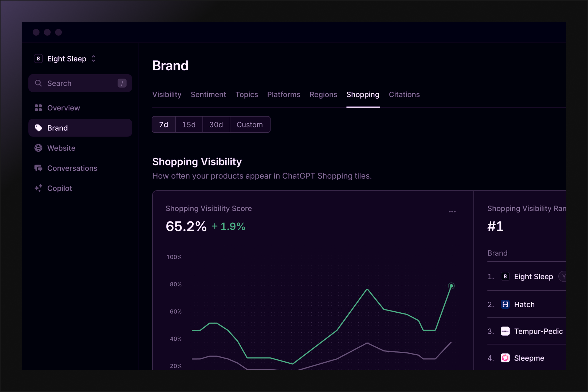Click the Overview grid icon in sidebar
Viewport: 588px width, 392px height.
pyautogui.click(x=38, y=108)
